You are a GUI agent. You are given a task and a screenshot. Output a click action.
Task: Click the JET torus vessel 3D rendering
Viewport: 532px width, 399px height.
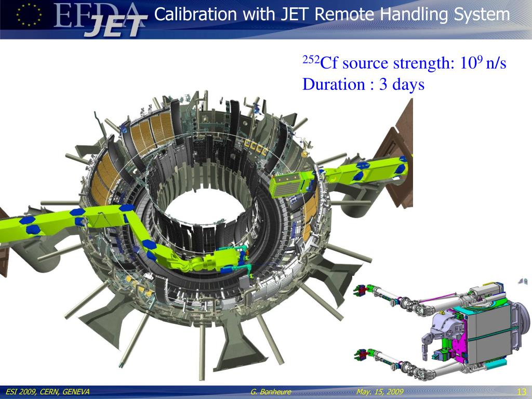[x=206, y=234]
